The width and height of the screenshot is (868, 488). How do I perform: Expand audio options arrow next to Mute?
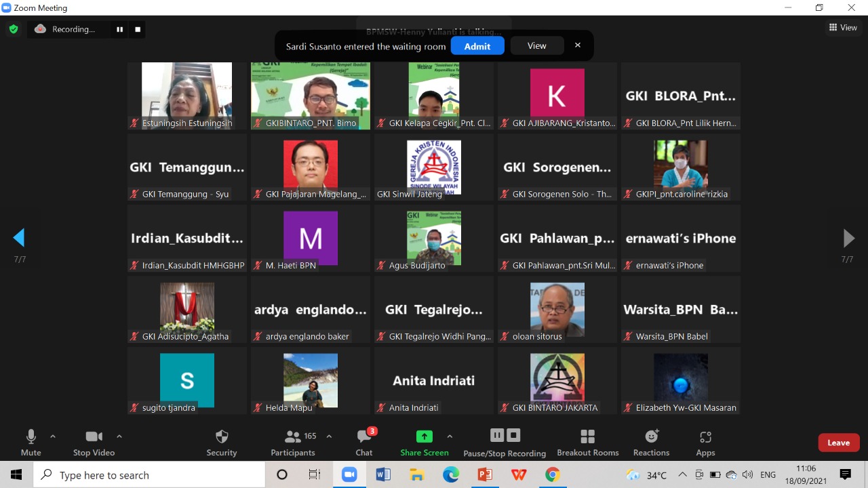coord(53,436)
